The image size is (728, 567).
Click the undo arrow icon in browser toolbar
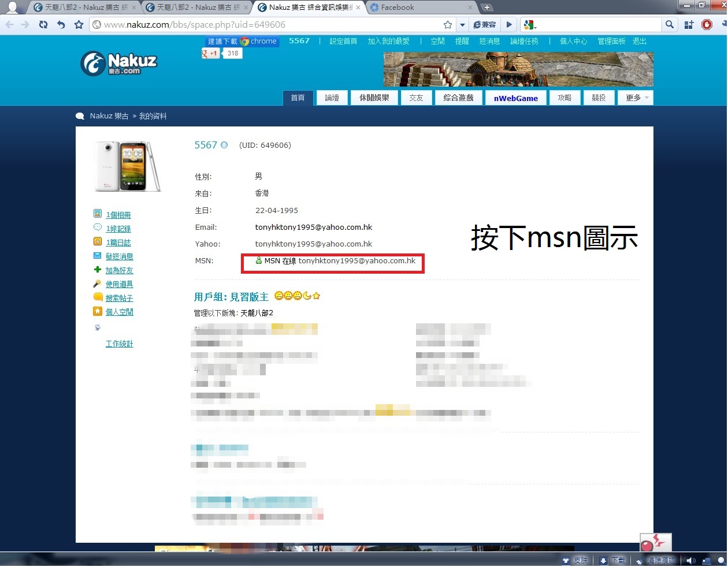61,25
